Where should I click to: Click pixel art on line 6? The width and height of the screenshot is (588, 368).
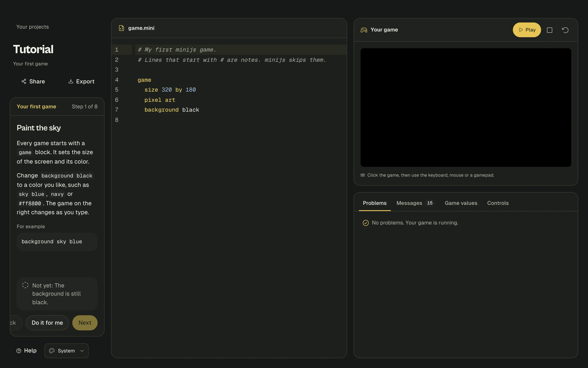[x=160, y=100]
